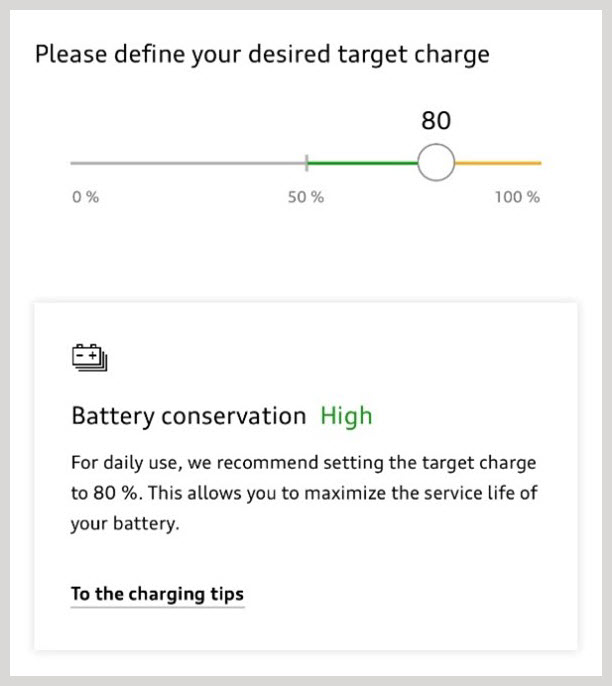Click the round slider handle at 80
Viewport: 612px width, 686px height.
pyautogui.click(x=436, y=162)
